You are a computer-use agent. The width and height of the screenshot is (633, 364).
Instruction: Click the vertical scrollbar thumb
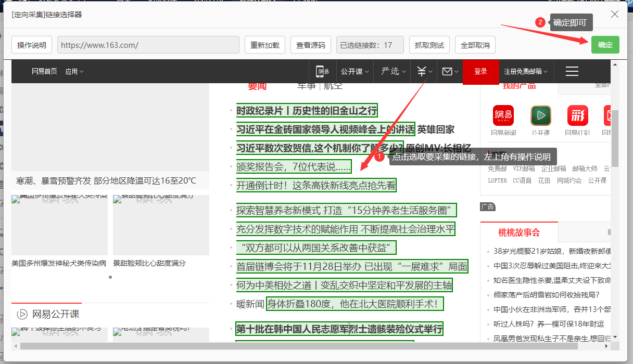[x=615, y=138]
